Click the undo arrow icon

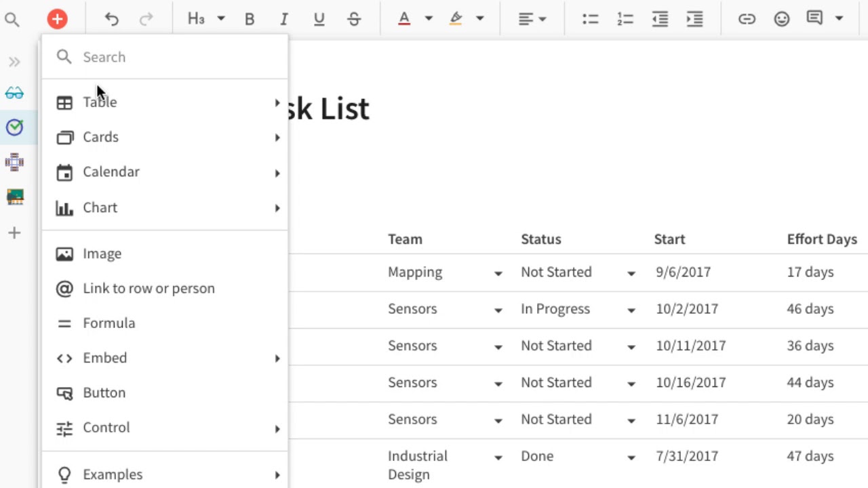(111, 19)
